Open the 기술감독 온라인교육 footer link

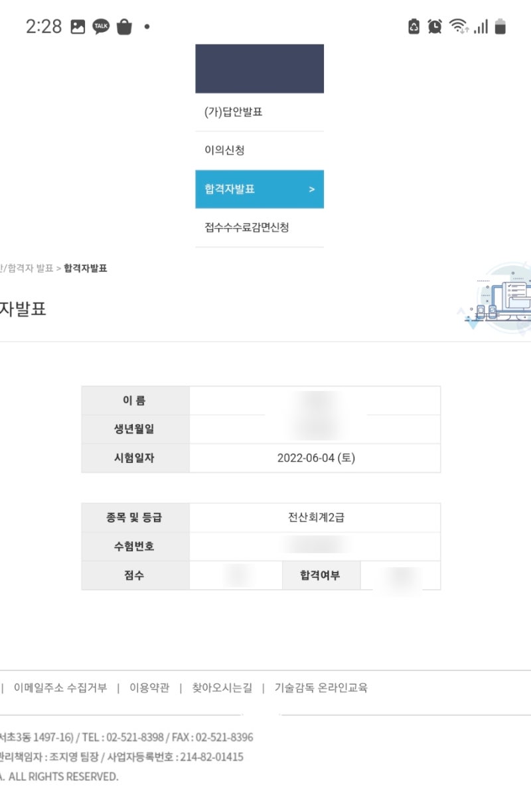coord(321,688)
